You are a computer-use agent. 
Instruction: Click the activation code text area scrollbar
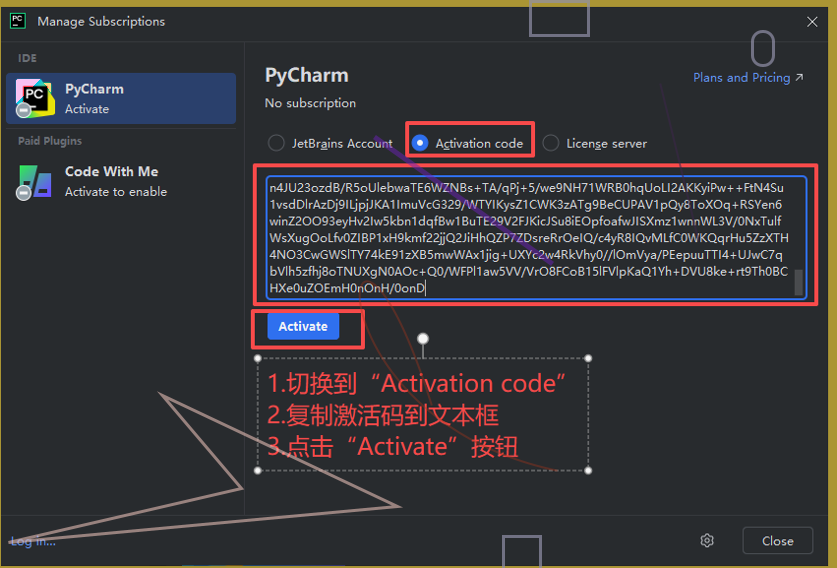799,282
